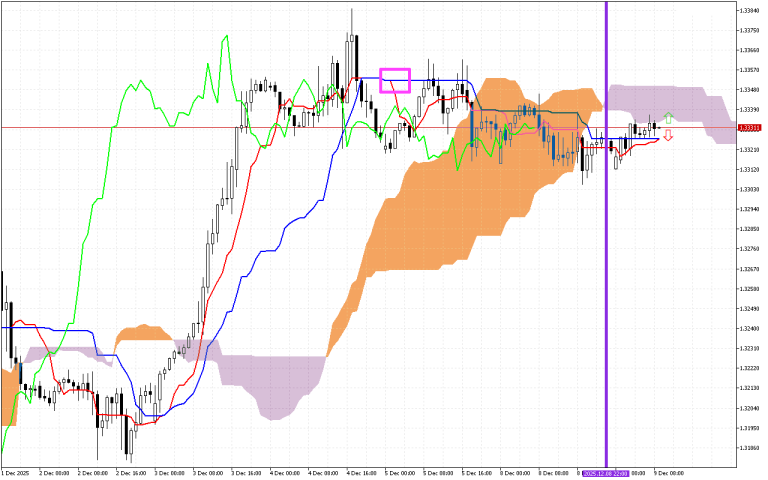Click the 1.32040 price scale label
Image resolution: width=768 pixels, height=480 pixels.
(749, 408)
